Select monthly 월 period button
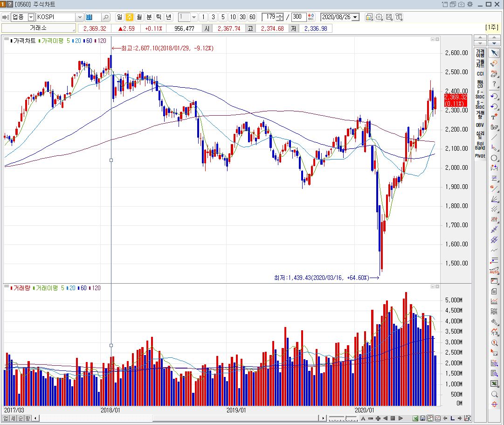 pyautogui.click(x=139, y=17)
